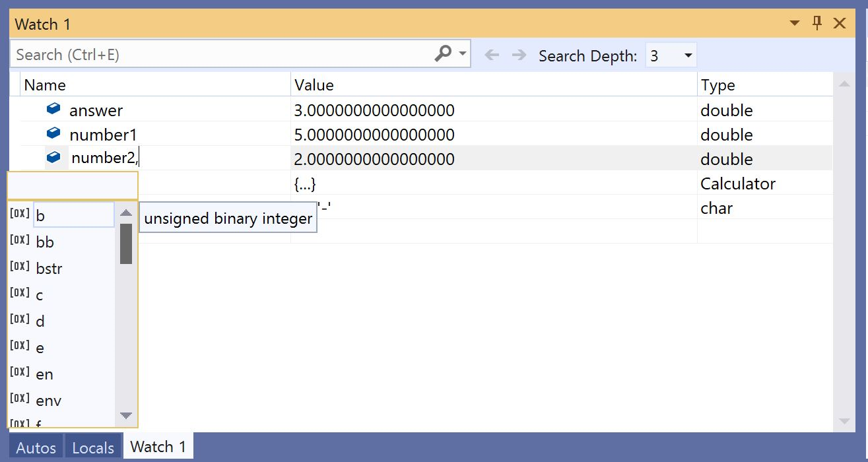
Task: Click the variable icon next to number1
Action: [53, 133]
